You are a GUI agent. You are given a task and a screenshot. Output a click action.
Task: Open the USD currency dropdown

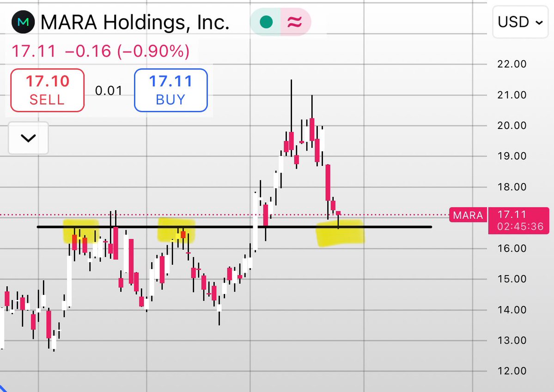(x=520, y=22)
